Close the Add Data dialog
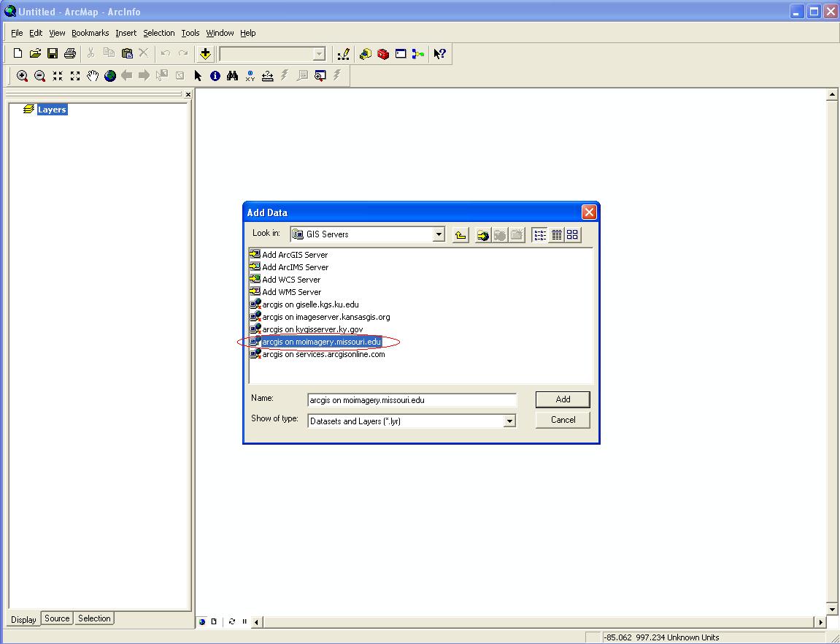 click(x=589, y=212)
